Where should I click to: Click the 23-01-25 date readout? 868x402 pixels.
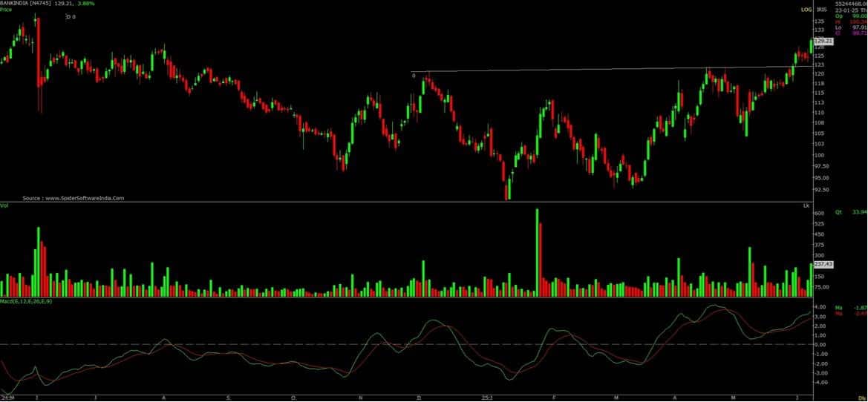coord(846,10)
